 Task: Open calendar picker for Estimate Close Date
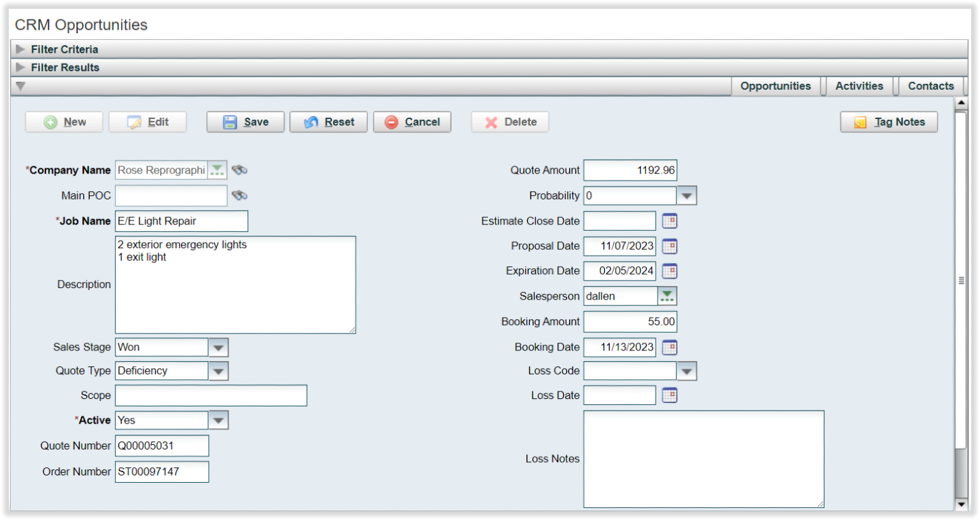coord(669,221)
